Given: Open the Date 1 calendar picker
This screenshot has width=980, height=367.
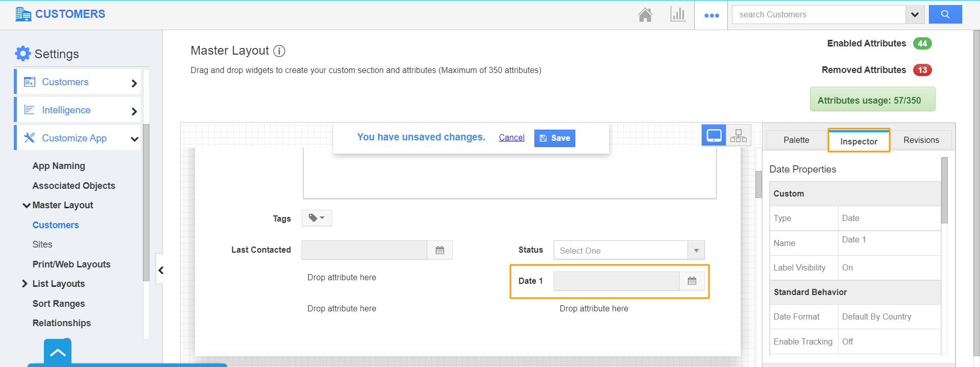Looking at the screenshot, I should click(x=692, y=281).
